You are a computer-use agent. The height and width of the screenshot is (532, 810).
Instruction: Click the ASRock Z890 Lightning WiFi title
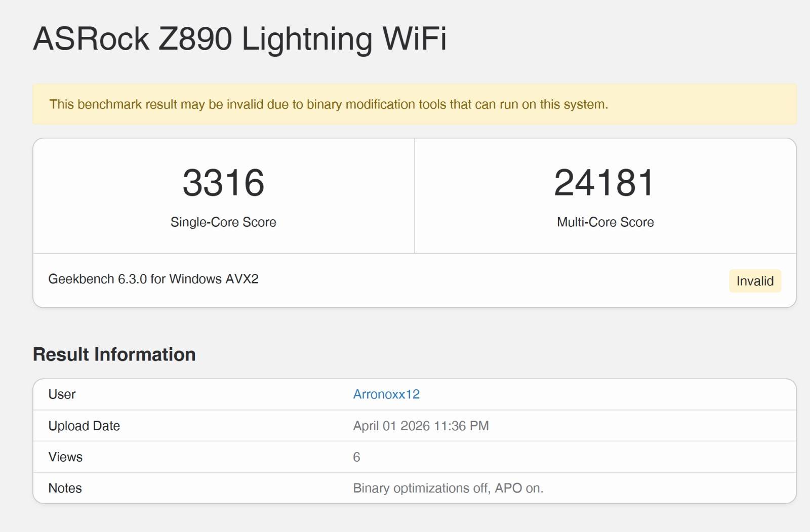click(x=239, y=39)
